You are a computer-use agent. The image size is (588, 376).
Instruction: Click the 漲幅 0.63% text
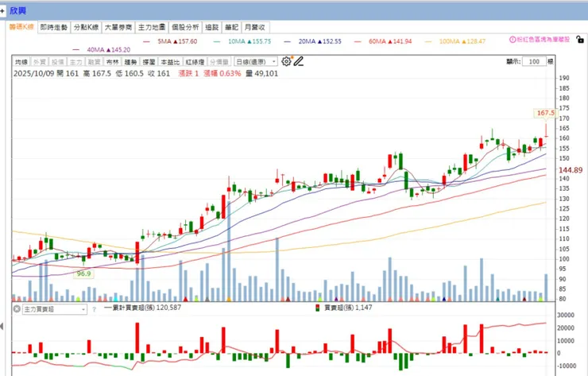tap(222, 74)
